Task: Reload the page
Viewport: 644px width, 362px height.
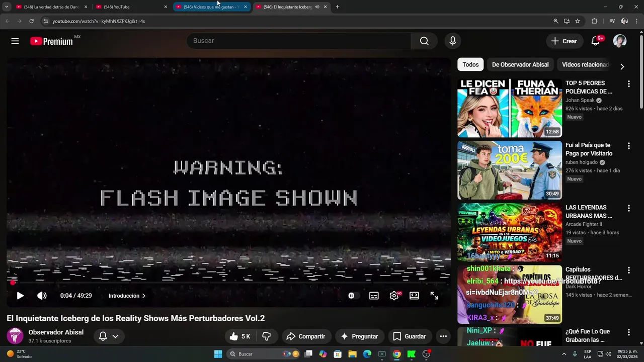Action: coord(31,21)
